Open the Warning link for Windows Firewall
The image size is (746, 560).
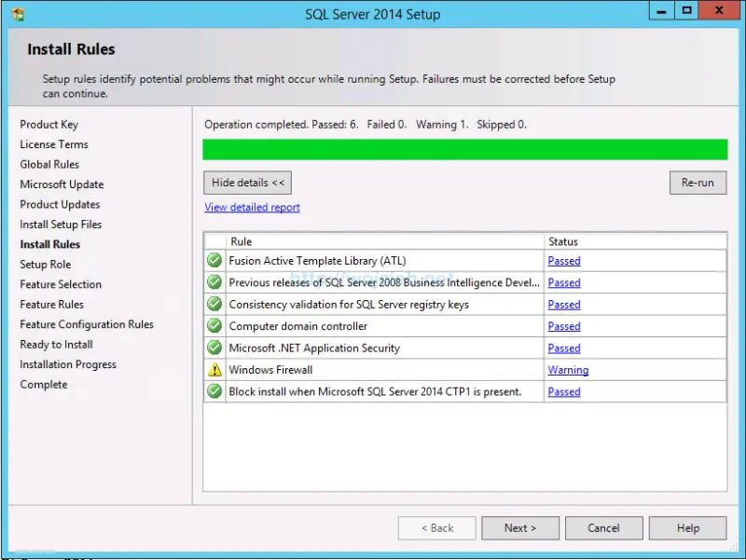tap(568, 370)
